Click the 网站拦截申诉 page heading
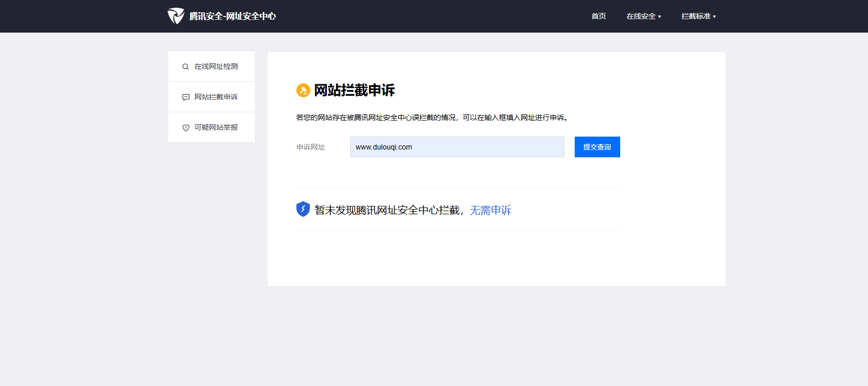 point(354,91)
